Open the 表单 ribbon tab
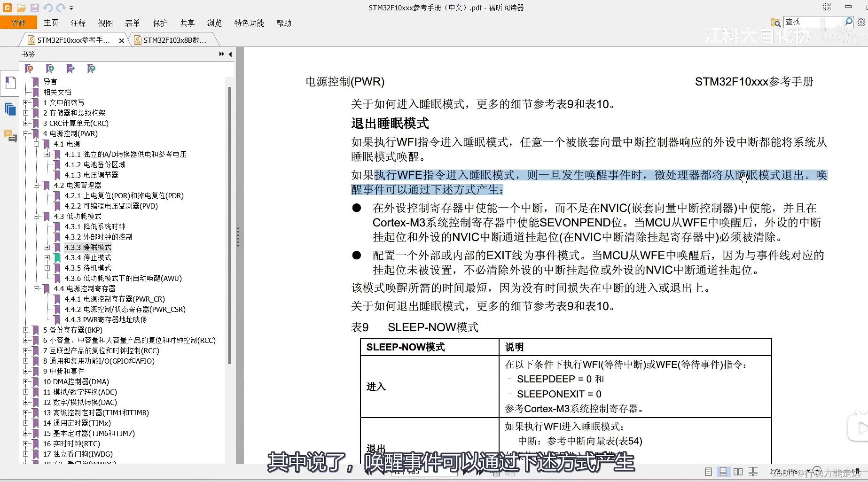 (133, 23)
